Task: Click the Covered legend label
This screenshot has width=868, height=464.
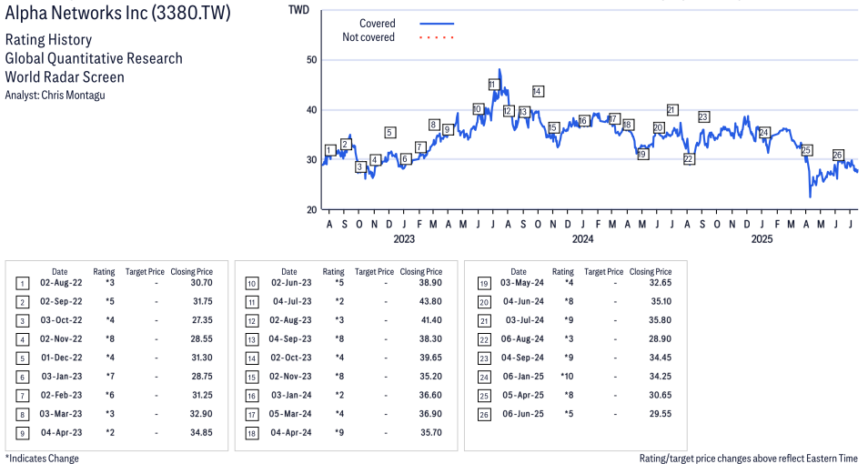Action: (x=378, y=24)
